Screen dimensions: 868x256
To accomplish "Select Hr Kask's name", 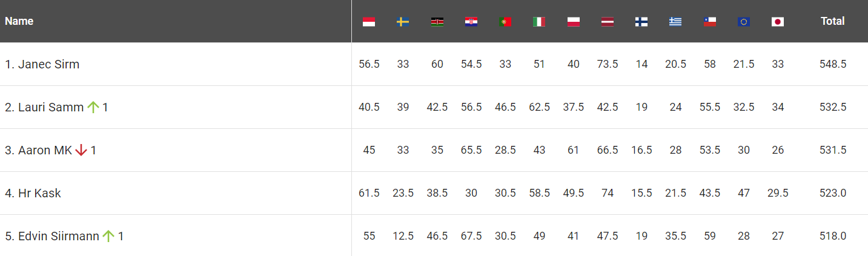I will tap(39, 193).
